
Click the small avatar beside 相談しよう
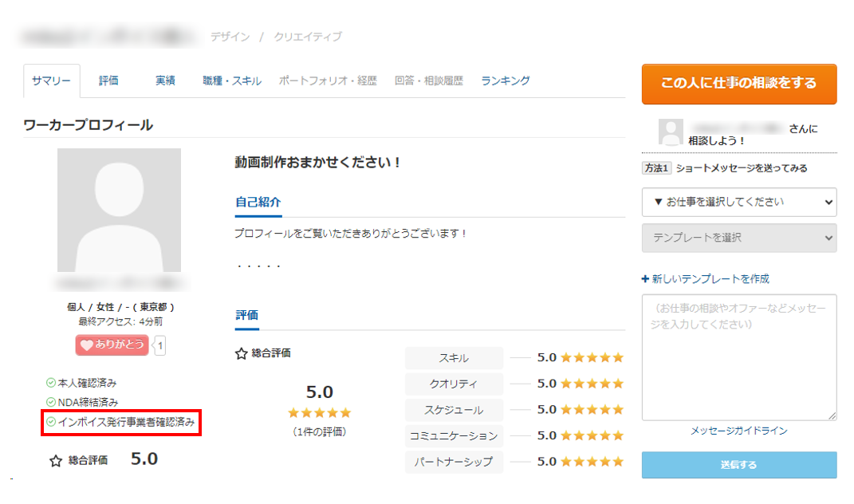[671, 132]
